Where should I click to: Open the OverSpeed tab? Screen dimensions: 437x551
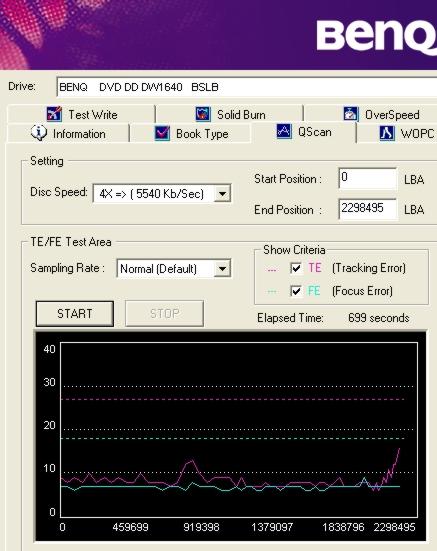[371, 114]
